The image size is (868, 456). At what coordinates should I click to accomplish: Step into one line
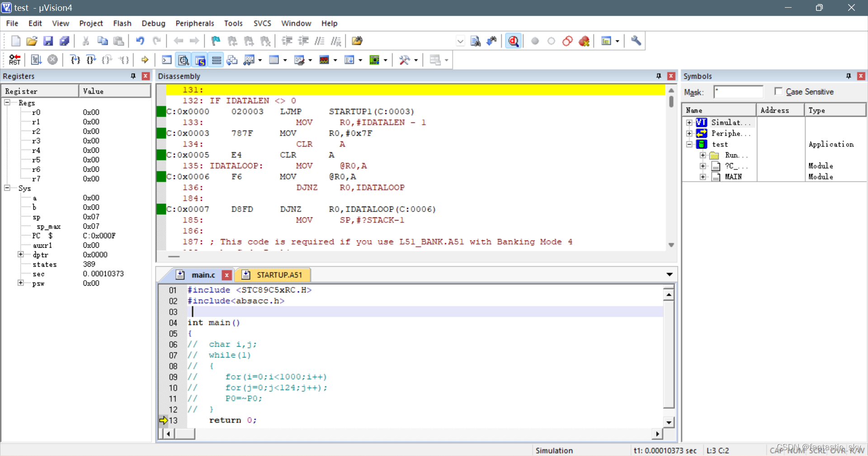[75, 60]
